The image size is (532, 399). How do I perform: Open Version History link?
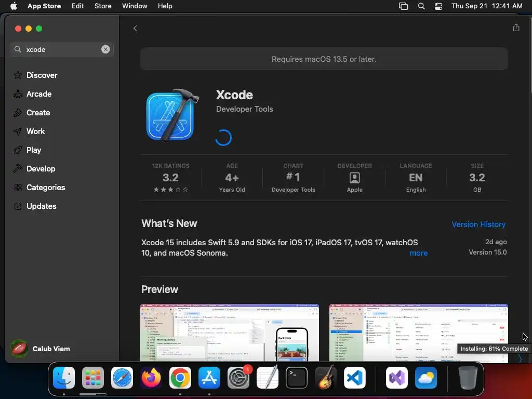pos(478,224)
